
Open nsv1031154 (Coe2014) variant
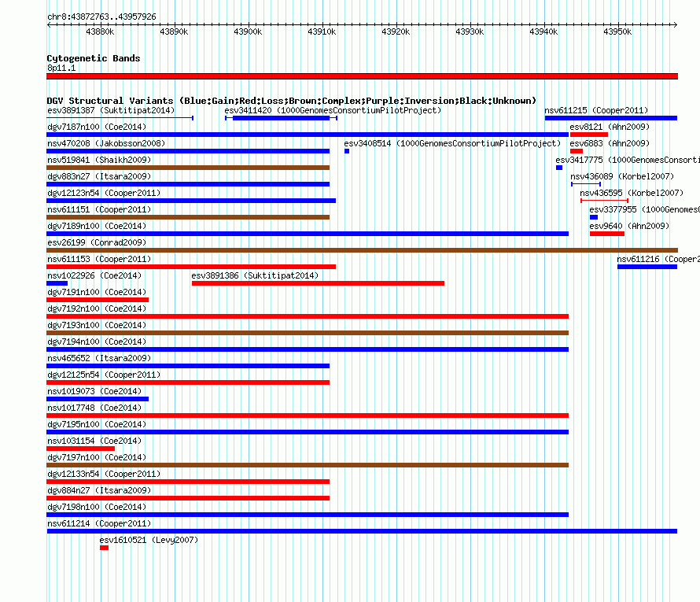click(x=94, y=441)
